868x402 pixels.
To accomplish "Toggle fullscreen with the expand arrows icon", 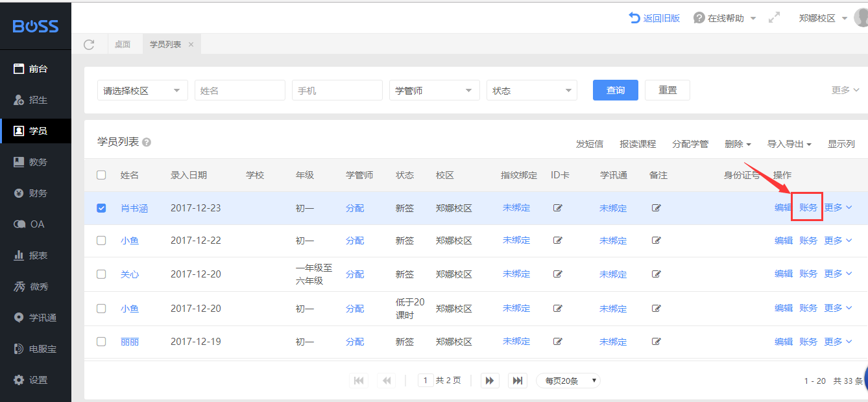I will point(774,18).
